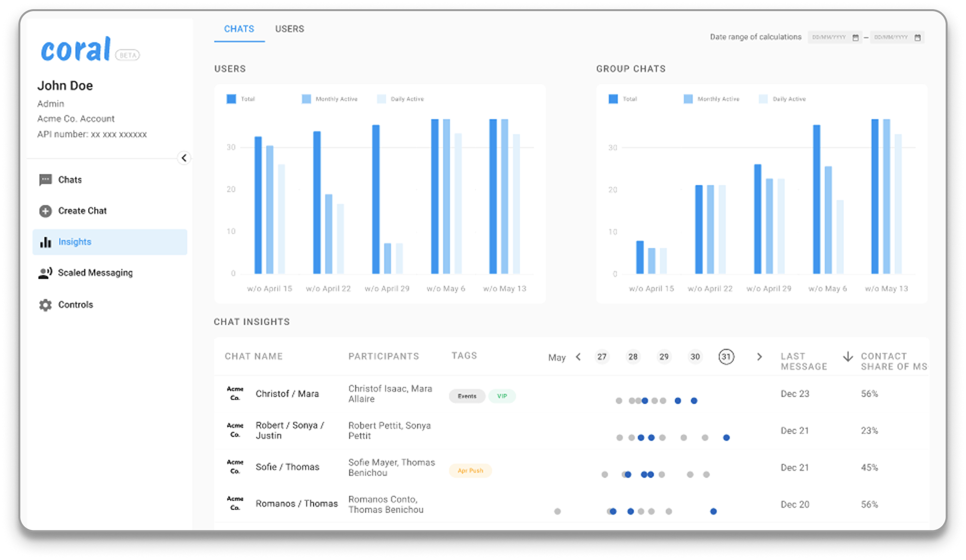This screenshot has width=966, height=560.
Task: Click Acme Co. logo of Christof / Mara
Action: pyautogui.click(x=235, y=394)
